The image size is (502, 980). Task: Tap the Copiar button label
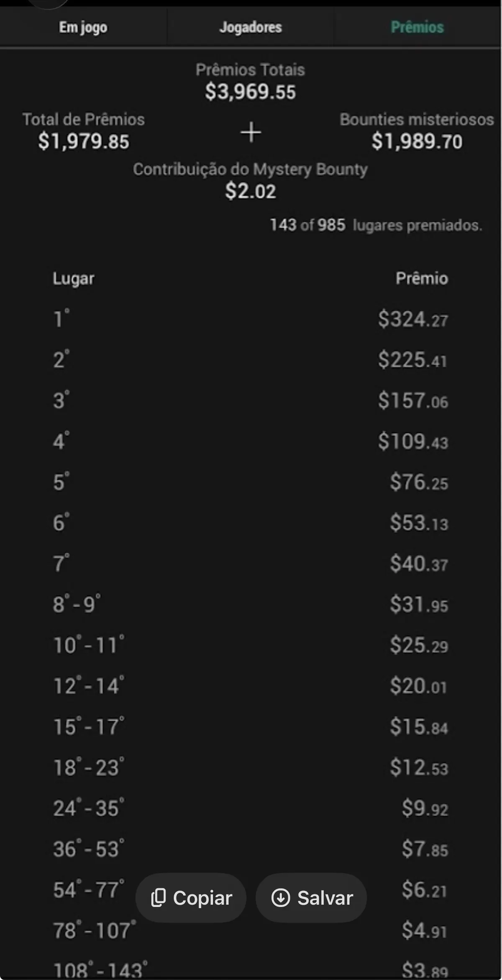(x=202, y=898)
